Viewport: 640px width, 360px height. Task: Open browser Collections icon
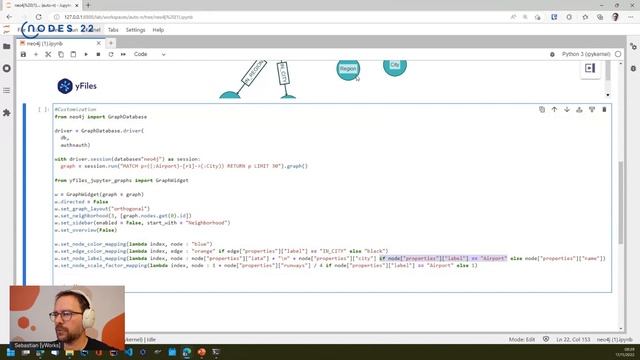tap(600, 17)
